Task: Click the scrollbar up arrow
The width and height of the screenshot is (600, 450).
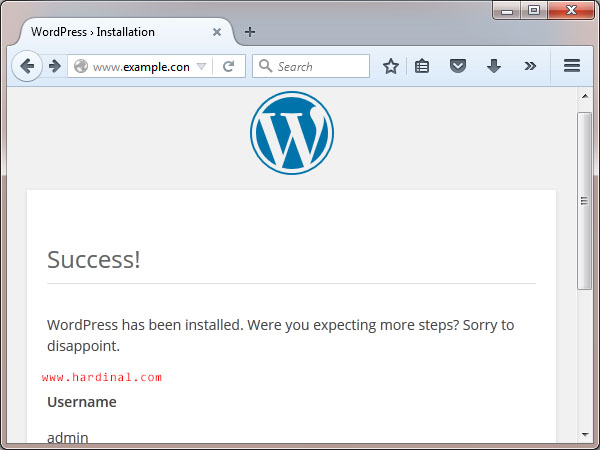Action: pyautogui.click(x=585, y=96)
